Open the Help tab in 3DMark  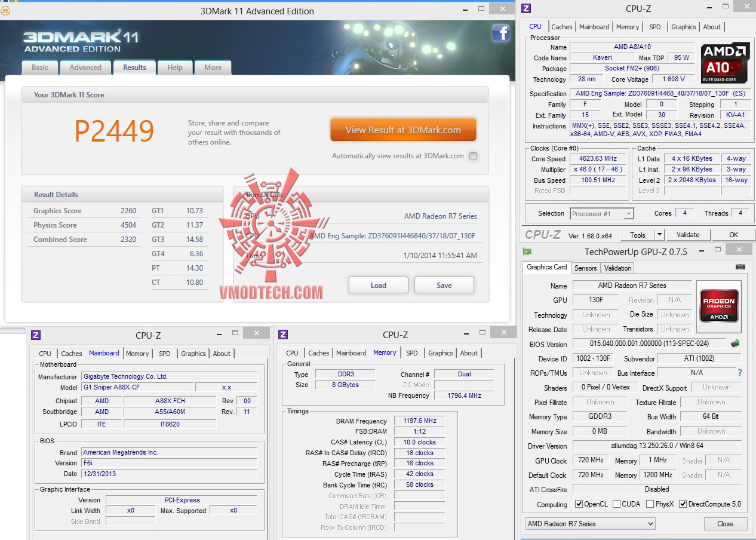[175, 67]
